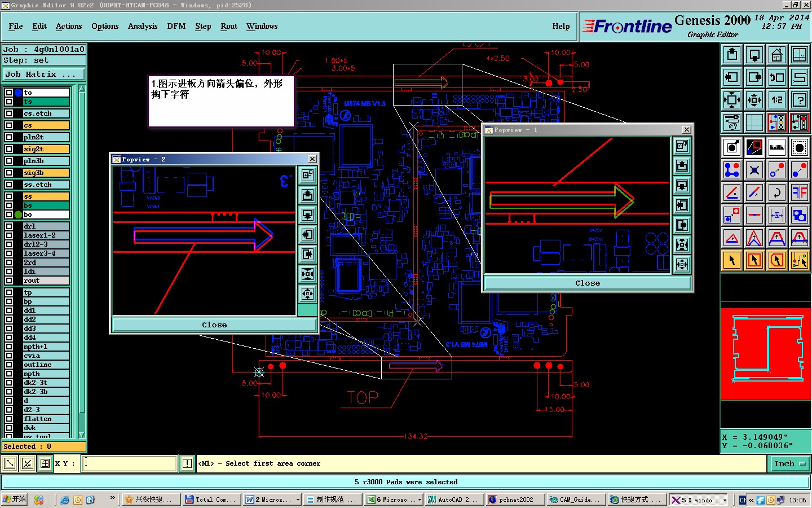Select the blue-red connected nodes icon
Screen dimensions: 812x508
coord(732,170)
